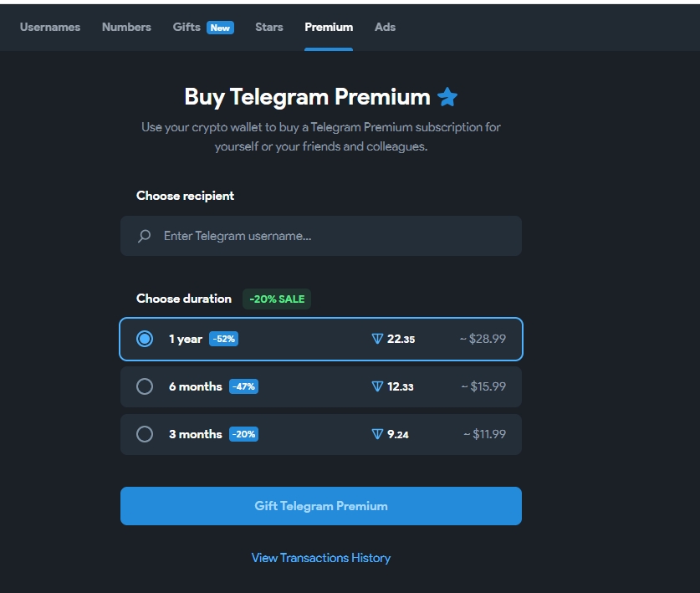Go to the Stars tab
Image resolution: width=700 pixels, height=593 pixels.
(x=269, y=27)
